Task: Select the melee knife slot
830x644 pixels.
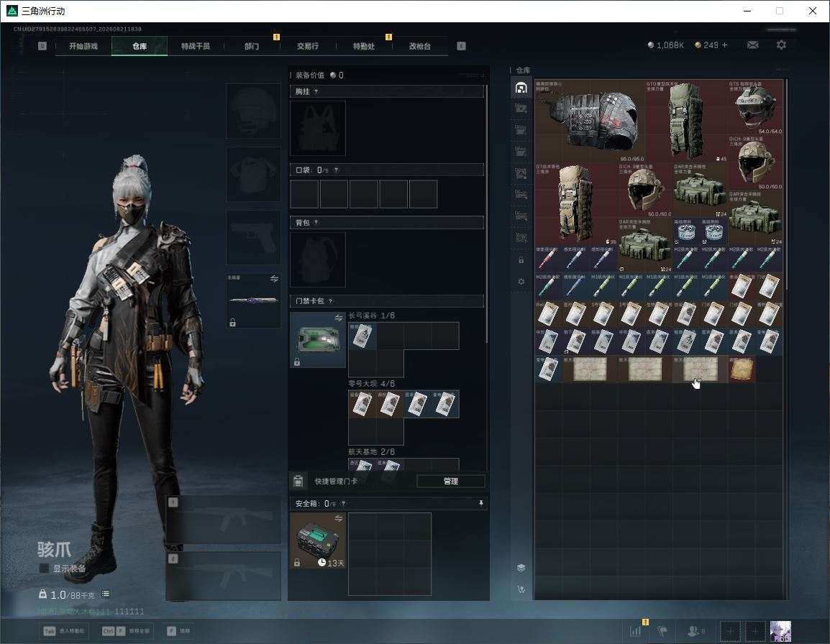Action: [254, 300]
